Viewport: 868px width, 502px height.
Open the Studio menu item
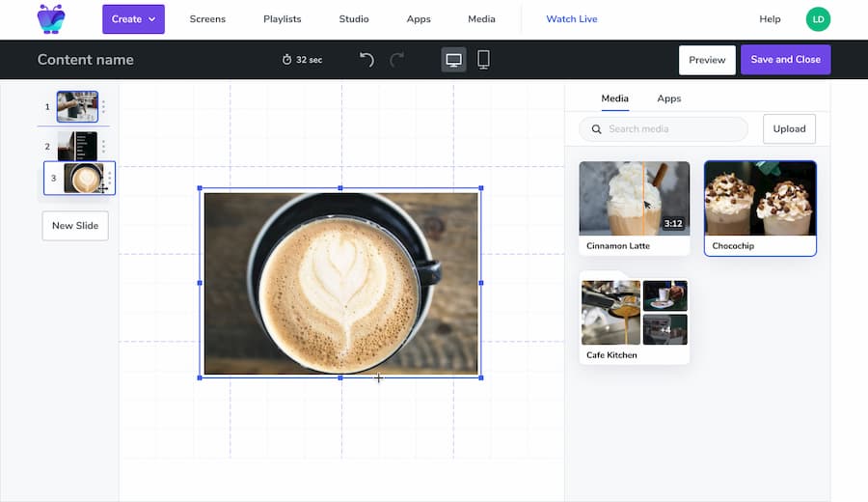354,19
